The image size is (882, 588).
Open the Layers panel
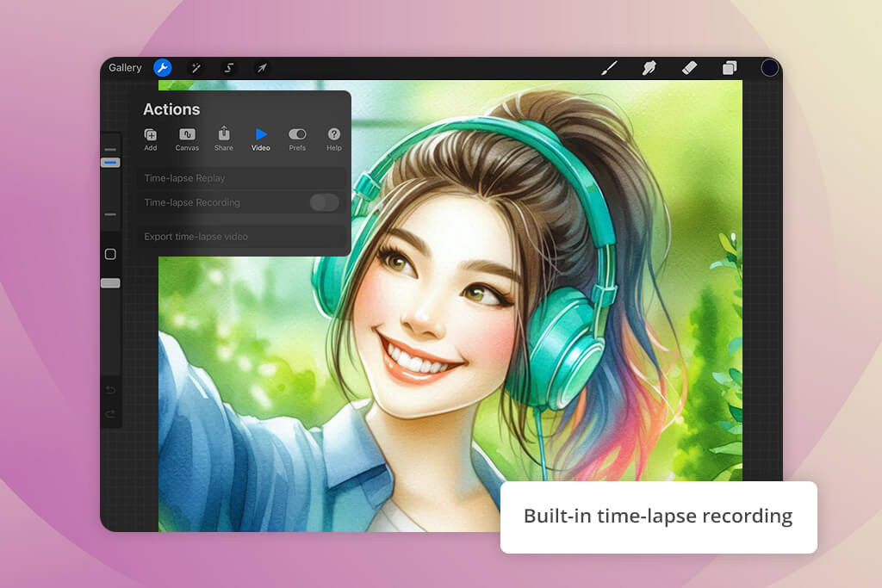pos(730,68)
